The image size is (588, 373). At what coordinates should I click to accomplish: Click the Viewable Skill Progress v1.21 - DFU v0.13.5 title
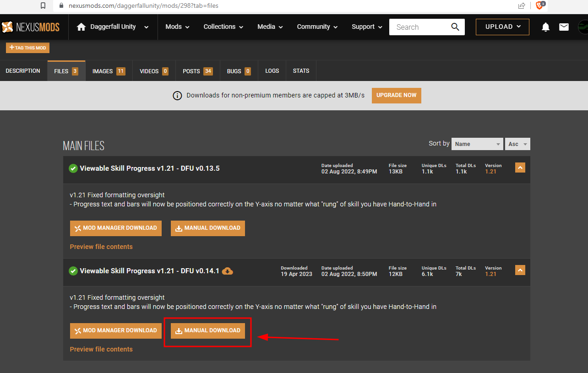click(150, 168)
